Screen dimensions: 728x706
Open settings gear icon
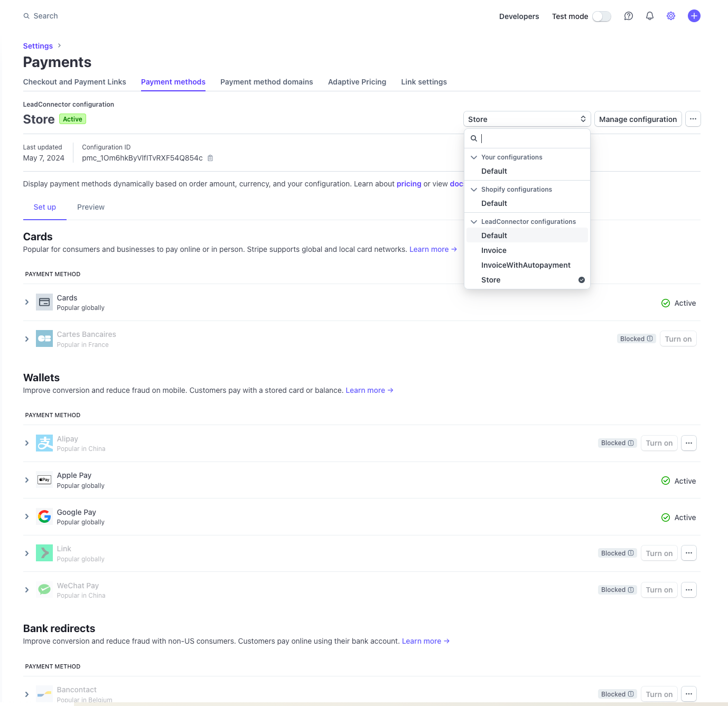[671, 16]
